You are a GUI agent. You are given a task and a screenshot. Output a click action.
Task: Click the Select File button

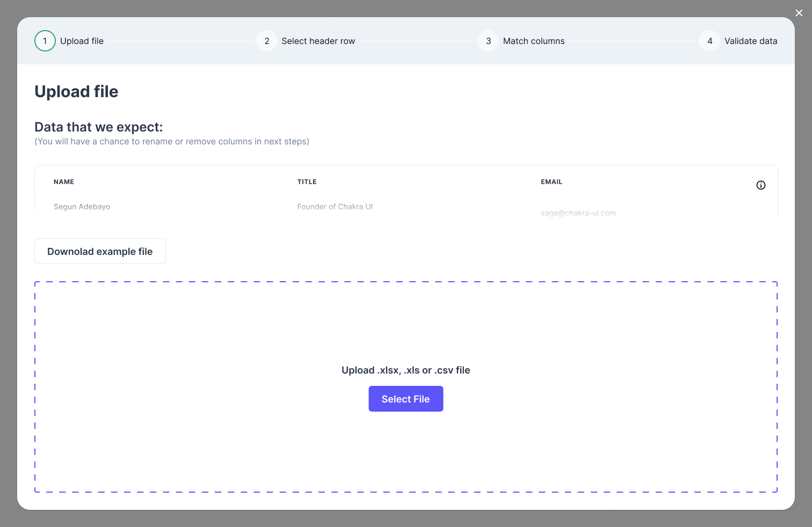[405, 399]
